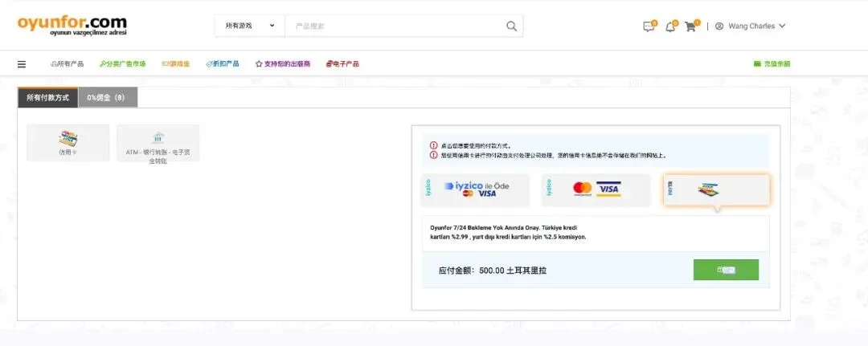Click the 产品搜索 search field
Image resolution: width=868 pixels, height=346 pixels.
396,26
